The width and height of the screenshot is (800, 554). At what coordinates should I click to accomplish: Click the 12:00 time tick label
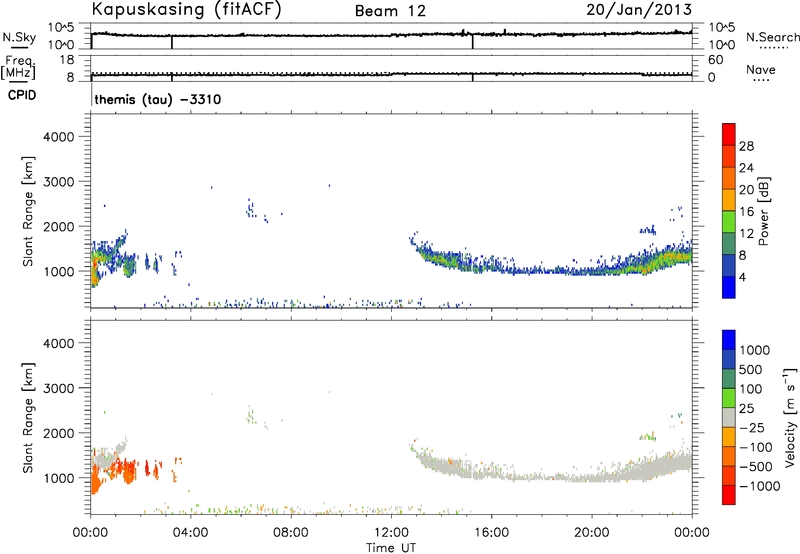pyautogui.click(x=391, y=533)
